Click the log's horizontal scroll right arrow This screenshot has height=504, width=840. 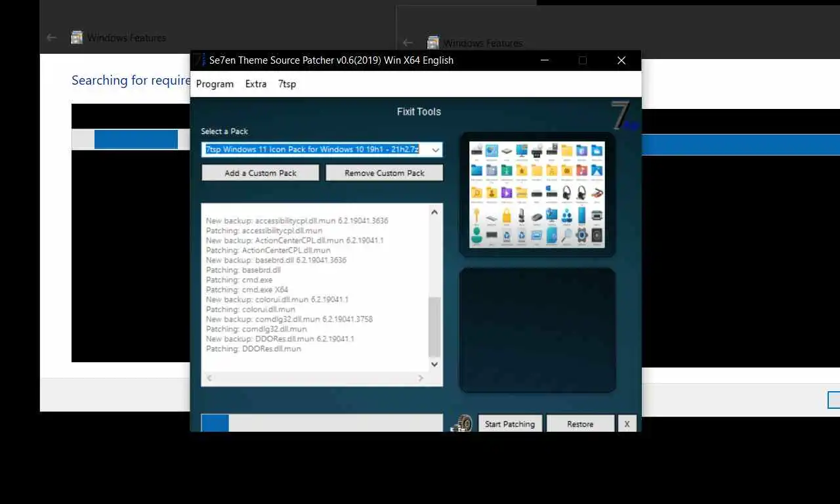(x=421, y=378)
